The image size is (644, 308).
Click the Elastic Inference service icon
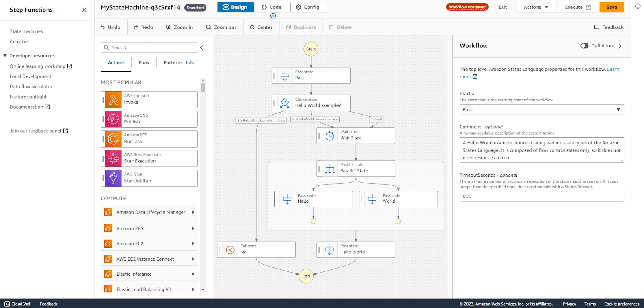[108, 274]
